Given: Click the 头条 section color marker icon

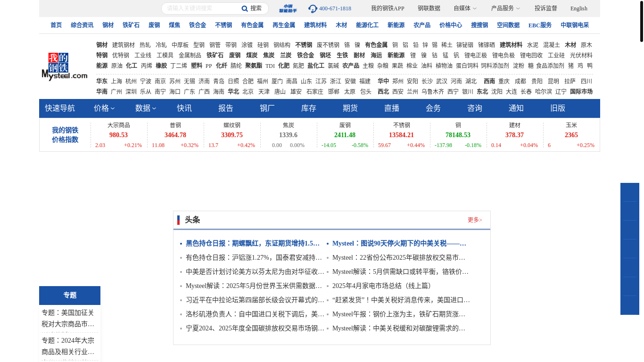Looking at the screenshot, I should pyautogui.click(x=178, y=220).
